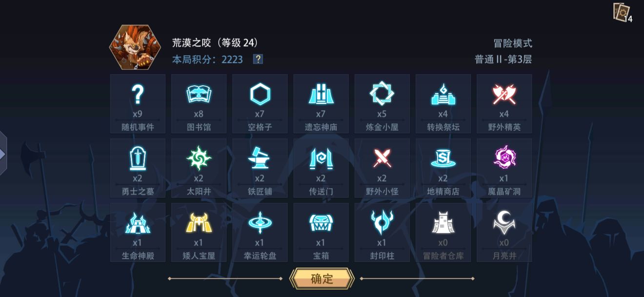Screen dimensions: 644x297
Task: Select the 遗忘神庙 temple icon
Action: 321,94
